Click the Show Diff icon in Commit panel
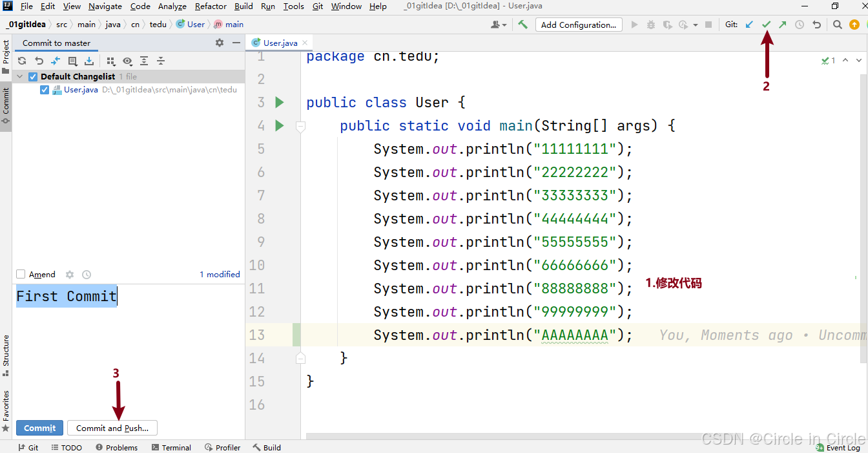Viewport: 868px width, 453px height. coord(56,61)
